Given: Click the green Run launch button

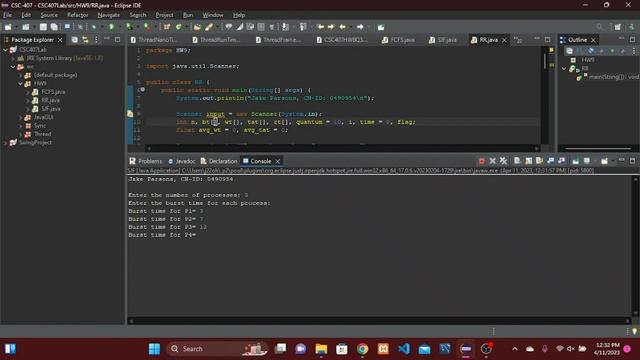Looking at the screenshot, I should click(x=111, y=27).
